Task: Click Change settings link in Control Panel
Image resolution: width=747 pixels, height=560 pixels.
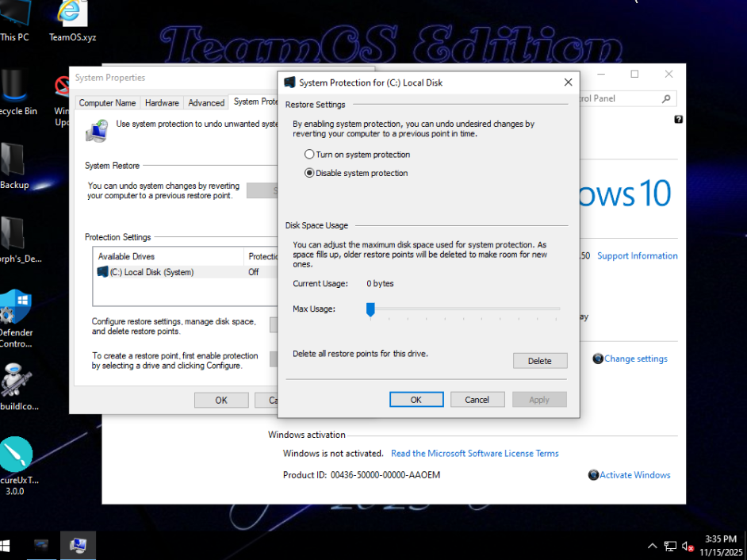Action: (635, 359)
